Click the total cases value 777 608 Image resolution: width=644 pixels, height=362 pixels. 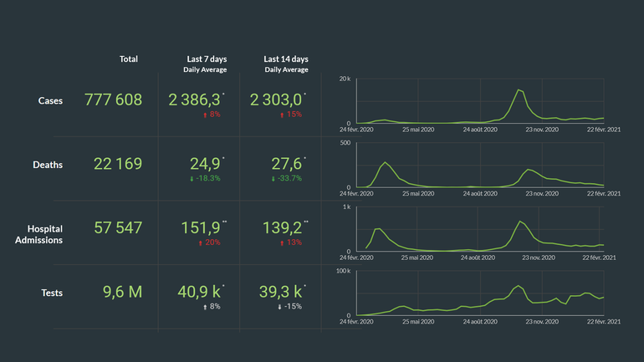(114, 100)
